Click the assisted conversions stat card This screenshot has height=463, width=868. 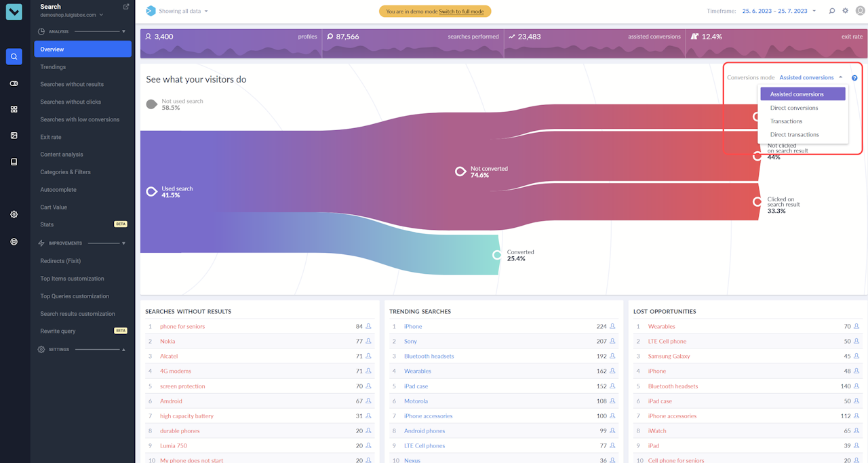pyautogui.click(x=595, y=43)
